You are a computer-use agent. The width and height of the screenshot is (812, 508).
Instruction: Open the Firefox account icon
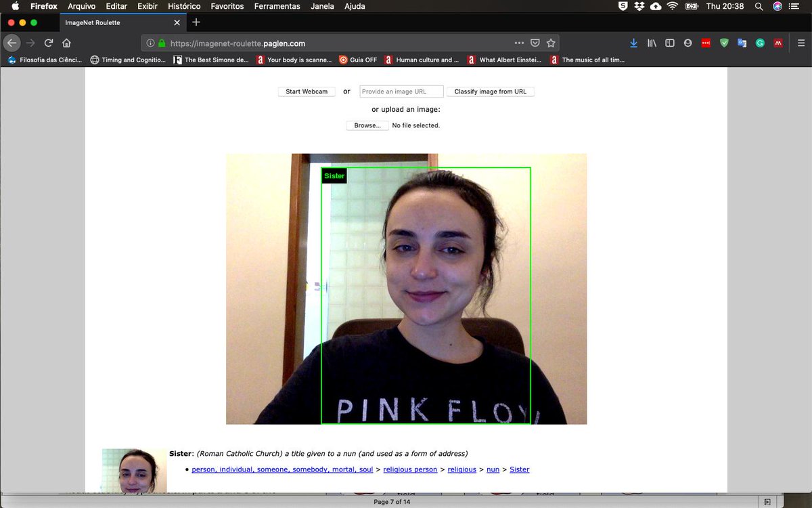click(x=688, y=43)
